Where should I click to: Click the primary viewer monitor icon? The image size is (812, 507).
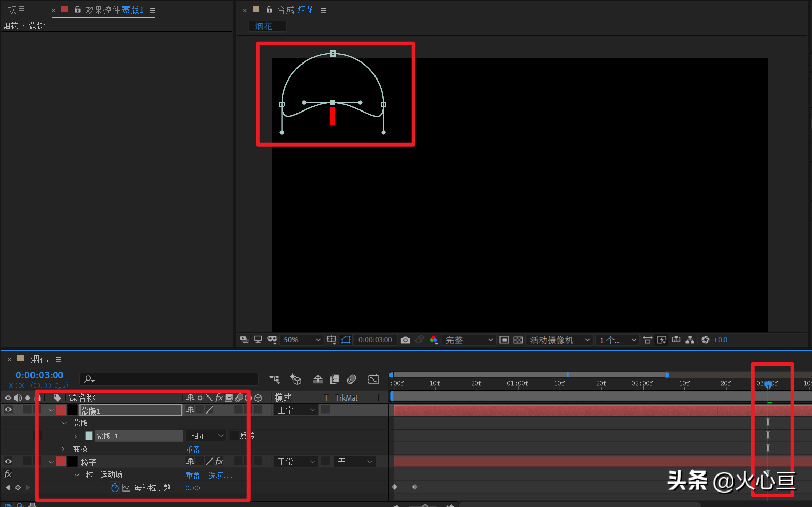click(258, 340)
